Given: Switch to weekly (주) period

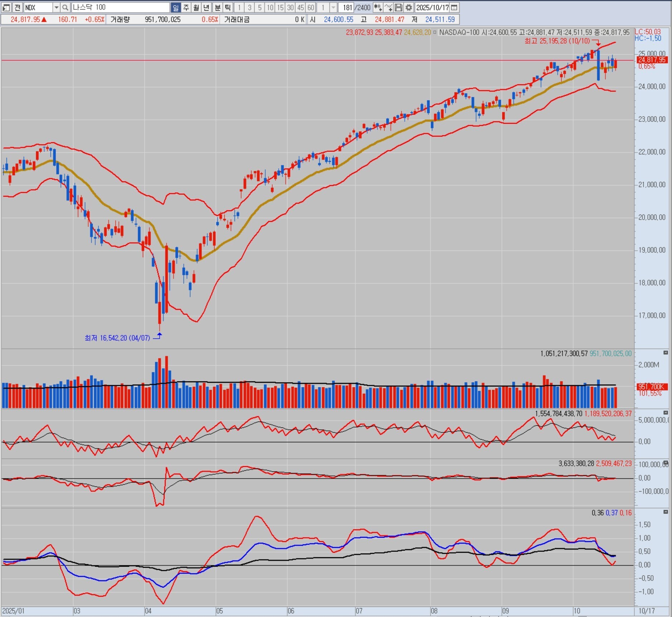Looking at the screenshot, I should [186, 8].
